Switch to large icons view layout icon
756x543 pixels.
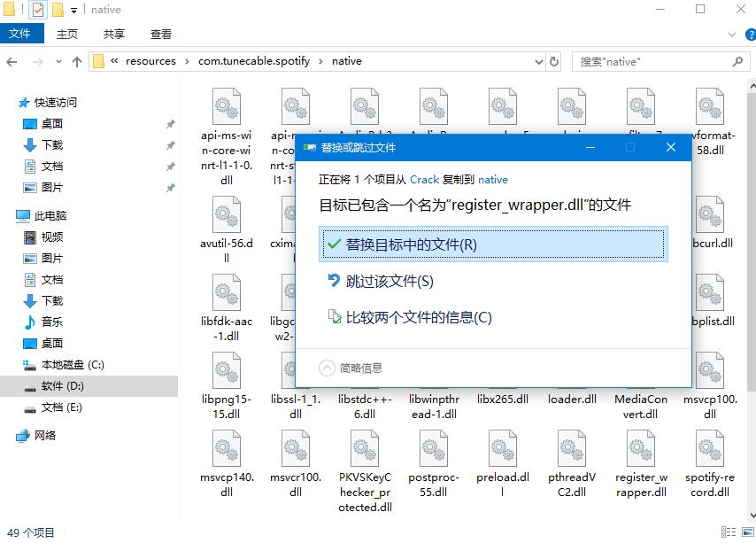(748, 531)
